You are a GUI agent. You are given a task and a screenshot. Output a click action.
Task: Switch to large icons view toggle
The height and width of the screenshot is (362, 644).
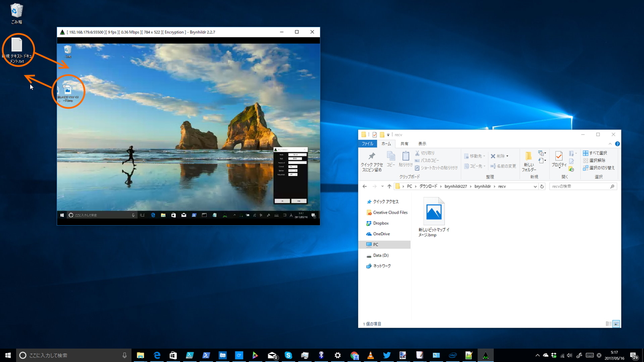point(616,324)
